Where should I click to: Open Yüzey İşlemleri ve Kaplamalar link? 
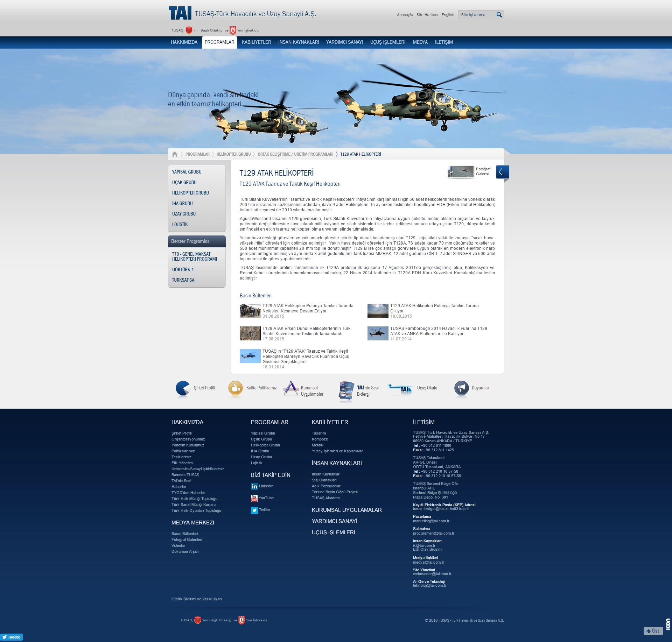[x=337, y=451]
